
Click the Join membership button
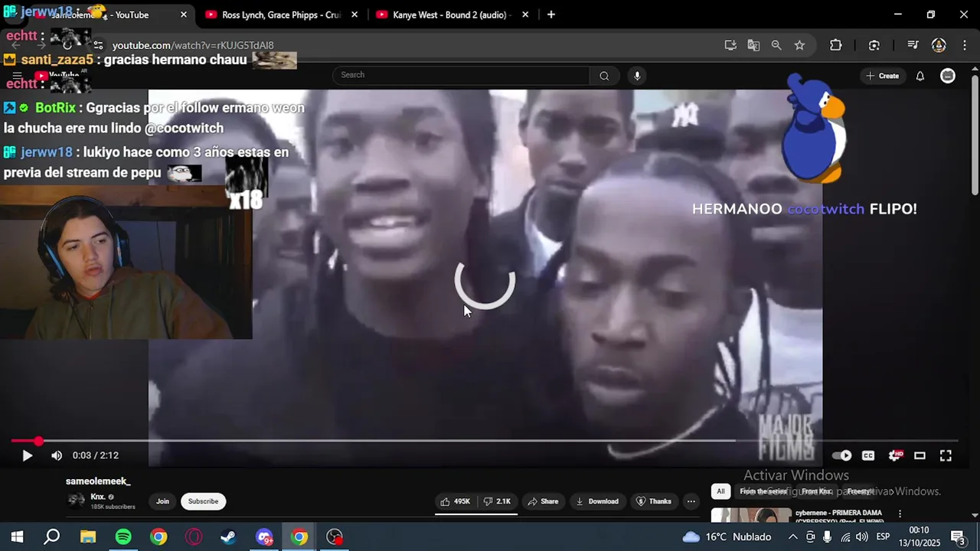[x=162, y=501]
